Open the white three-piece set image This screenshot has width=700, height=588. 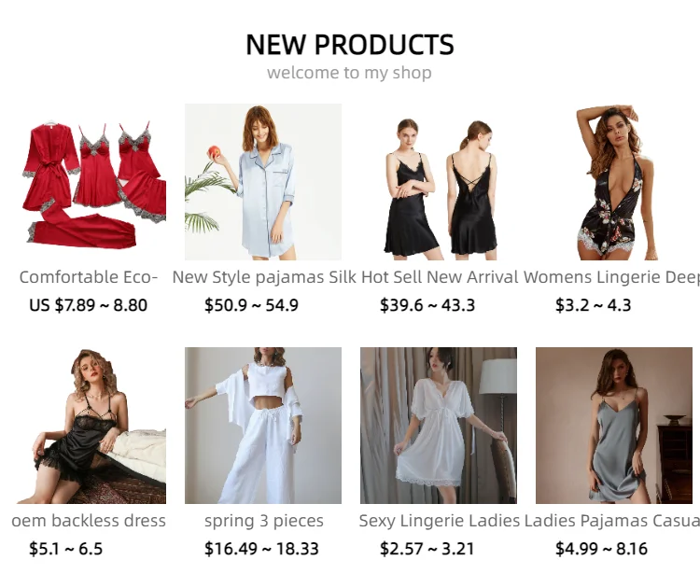263,426
